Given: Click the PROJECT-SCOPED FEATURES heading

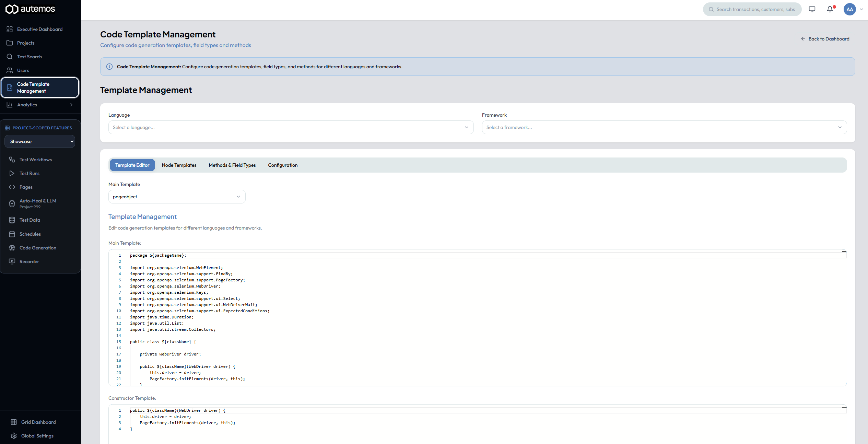Looking at the screenshot, I should (42, 128).
